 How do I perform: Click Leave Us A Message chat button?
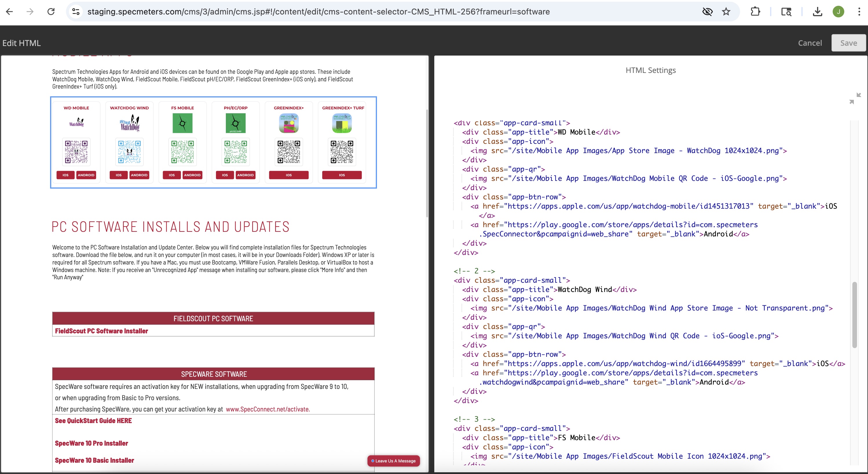[393, 461]
